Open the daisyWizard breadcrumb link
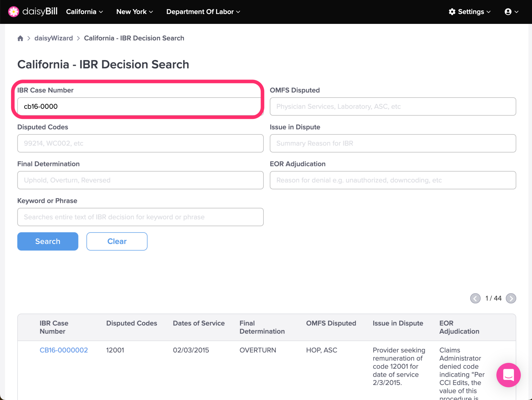This screenshot has width=532, height=400. 54,38
